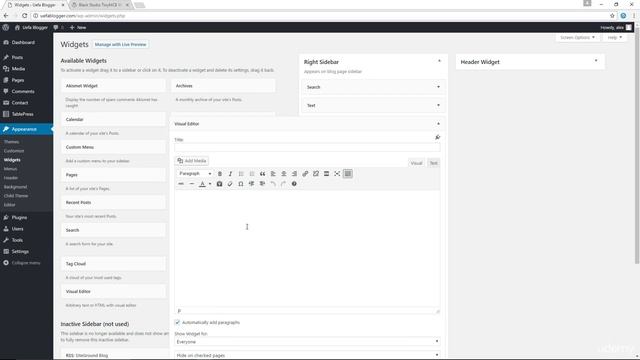
Task: Open keyboard shortcuts help icon
Action: point(294,184)
